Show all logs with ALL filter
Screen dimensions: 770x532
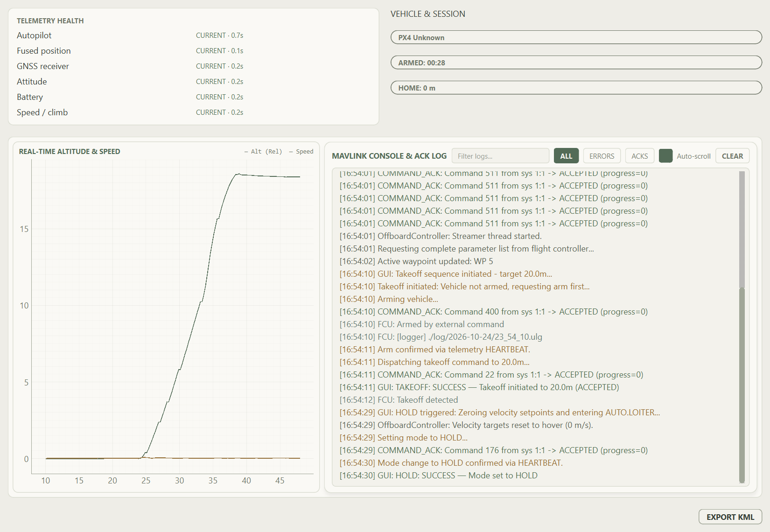point(566,156)
